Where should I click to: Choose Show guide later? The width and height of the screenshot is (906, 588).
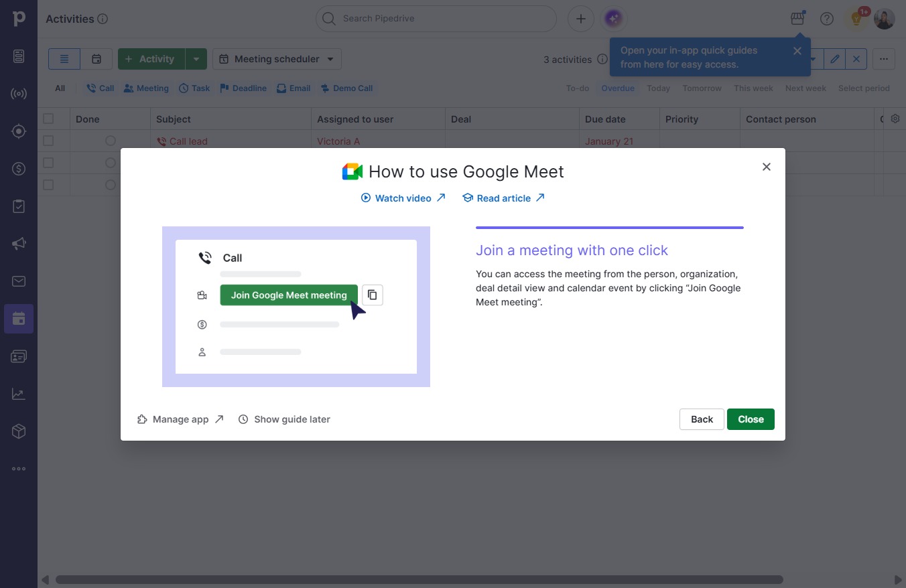click(x=284, y=419)
